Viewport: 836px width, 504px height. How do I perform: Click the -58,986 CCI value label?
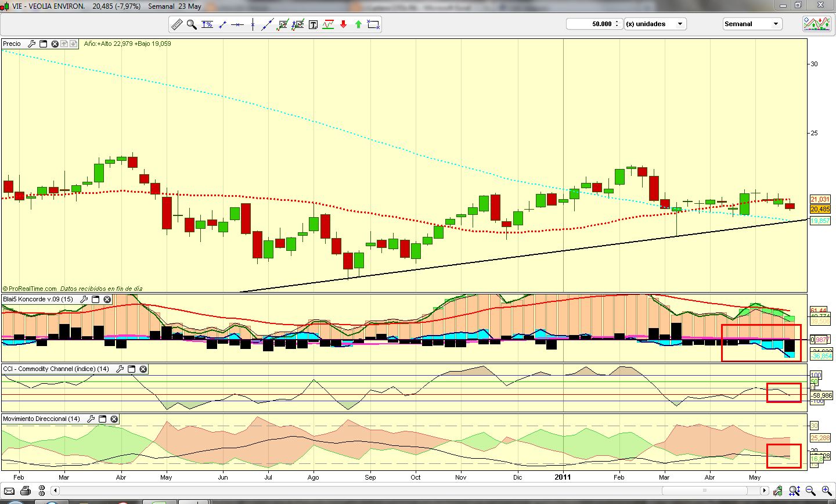[821, 395]
